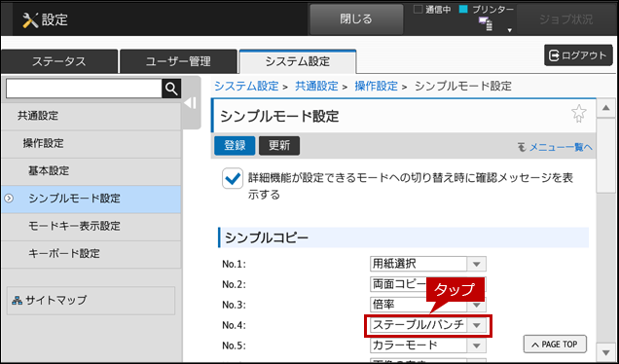The height and width of the screenshot is (364, 619).
Task: Click the ログアウト button
Action: [x=578, y=55]
